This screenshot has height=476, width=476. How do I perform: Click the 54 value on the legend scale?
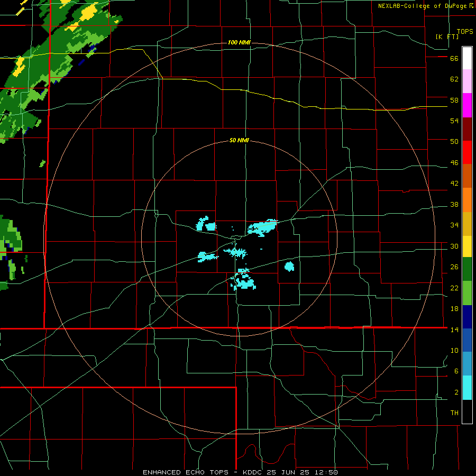point(454,121)
